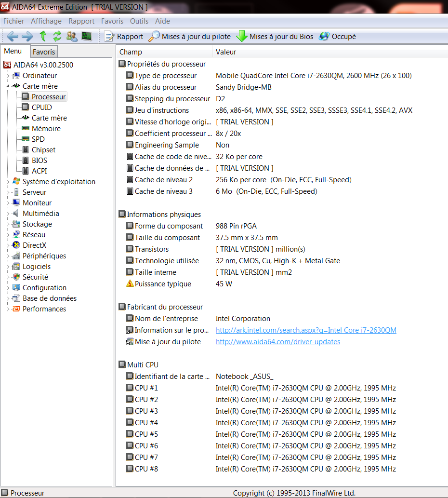The height and width of the screenshot is (498, 448).
Task: Click the DirectX icon in tree
Action: pyautogui.click(x=16, y=245)
